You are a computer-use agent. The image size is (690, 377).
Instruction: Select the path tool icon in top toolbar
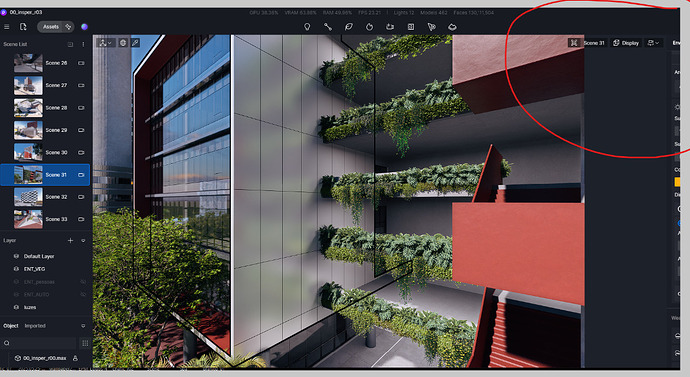(x=328, y=27)
